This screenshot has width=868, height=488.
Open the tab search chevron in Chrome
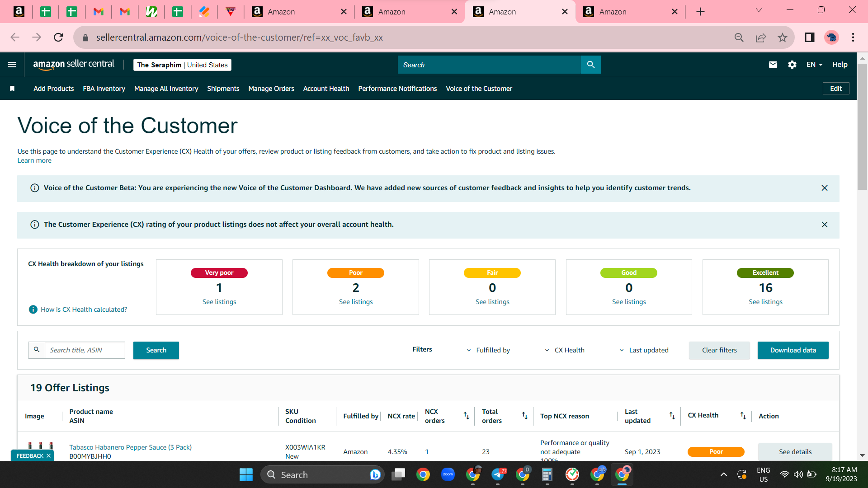click(x=759, y=10)
